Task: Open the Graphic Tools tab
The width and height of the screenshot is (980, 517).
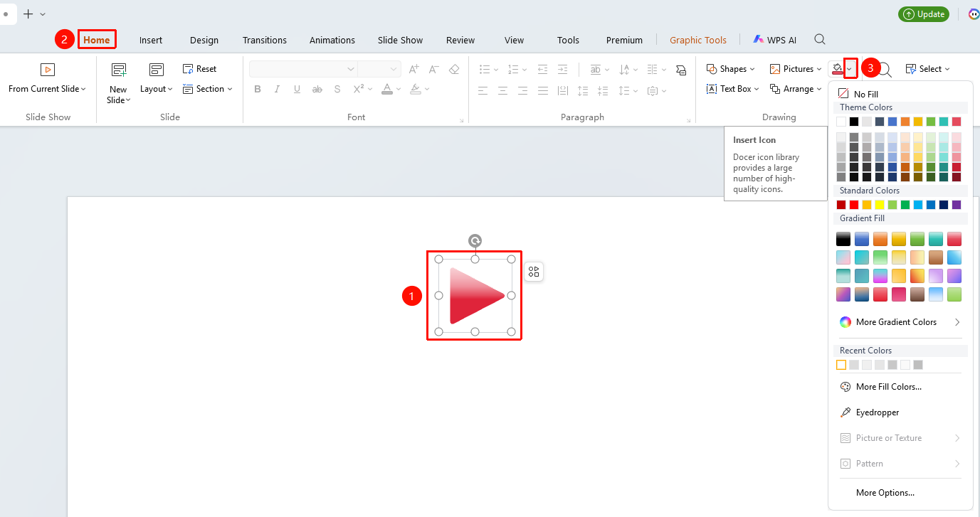Action: (698, 40)
